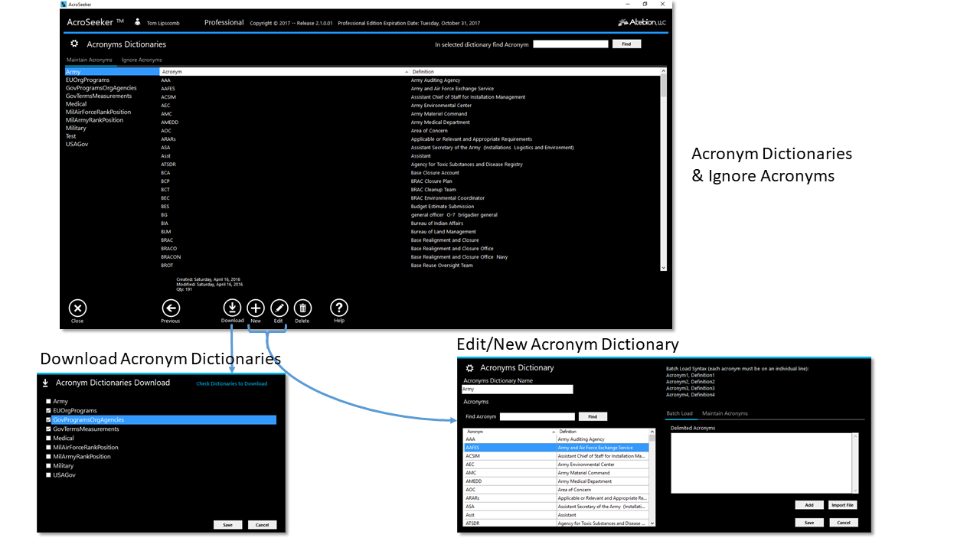Select the AMEDD row in the Edit dialog table

(x=557, y=481)
